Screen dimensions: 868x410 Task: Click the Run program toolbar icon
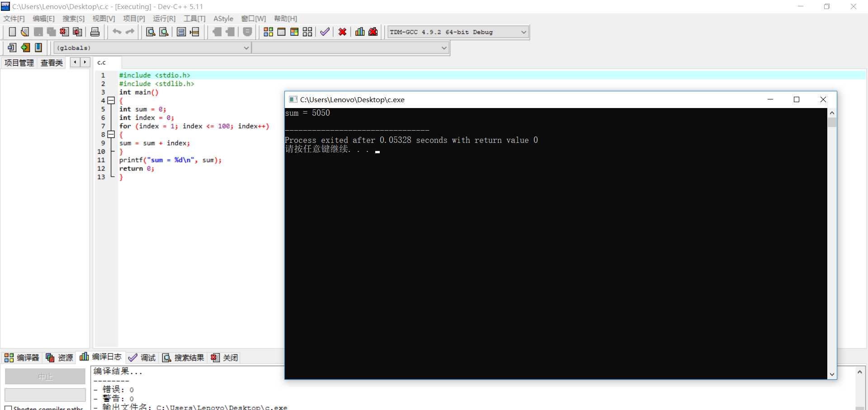[281, 32]
